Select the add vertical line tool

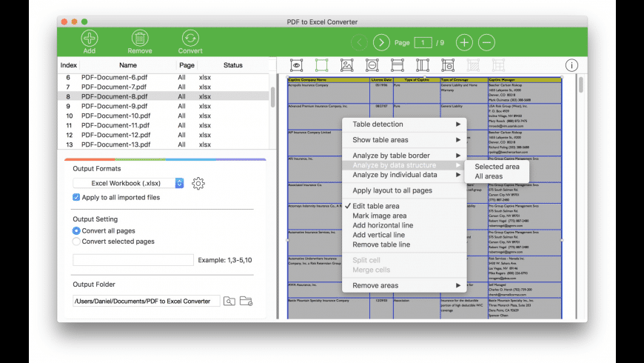[x=422, y=65]
